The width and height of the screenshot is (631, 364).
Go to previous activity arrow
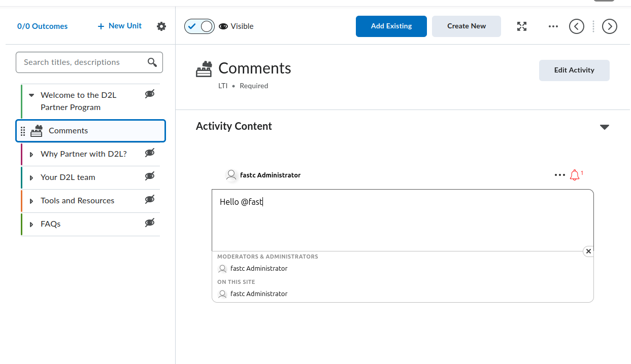tap(577, 26)
